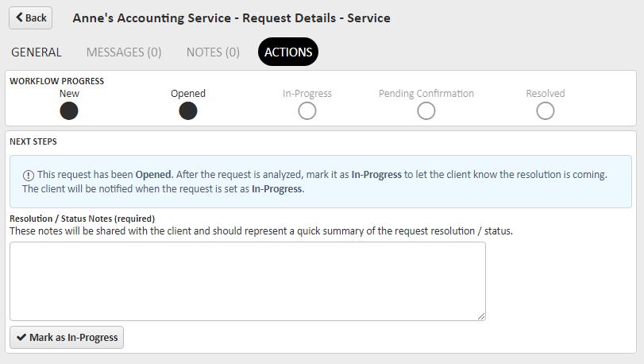The height and width of the screenshot is (364, 644).
Task: Open the GENERAL tab
Action: click(x=37, y=52)
